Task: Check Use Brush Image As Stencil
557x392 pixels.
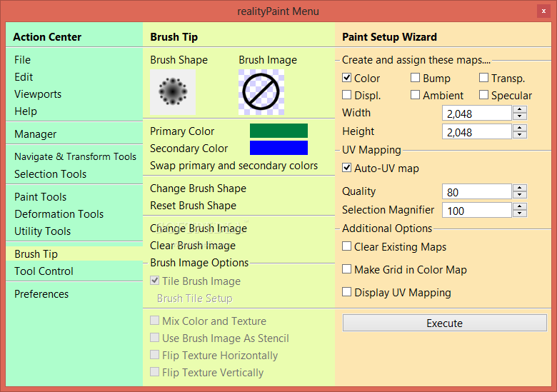Action: 154,337
